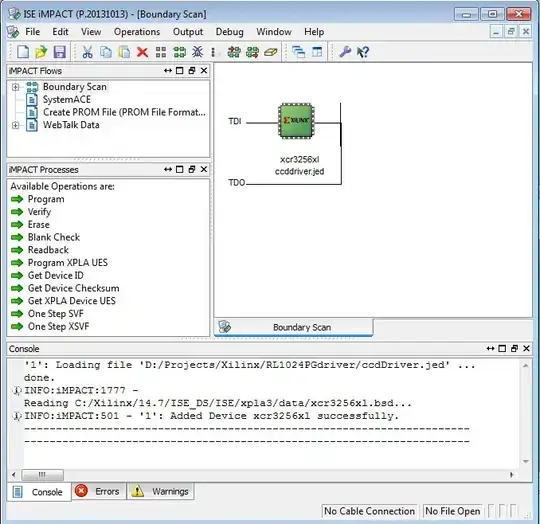The width and height of the screenshot is (540, 524).
Task: Switch to the Boundary Scan document tab
Action: [293, 327]
